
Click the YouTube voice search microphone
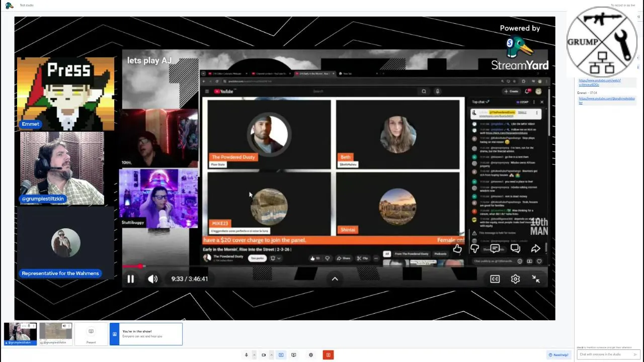438,91
